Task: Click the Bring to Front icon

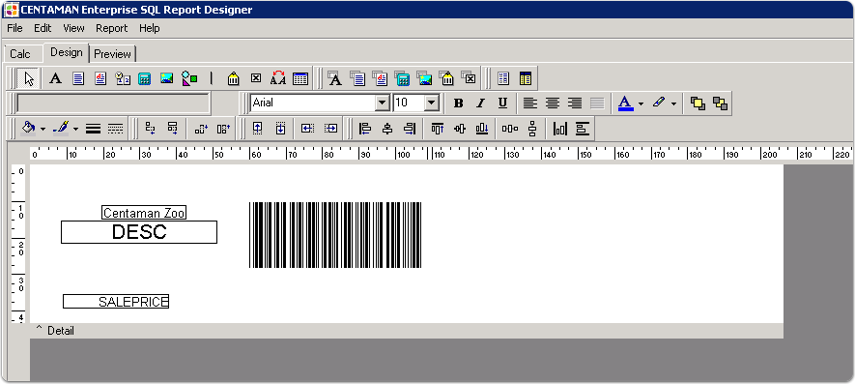Action: pyautogui.click(x=697, y=103)
